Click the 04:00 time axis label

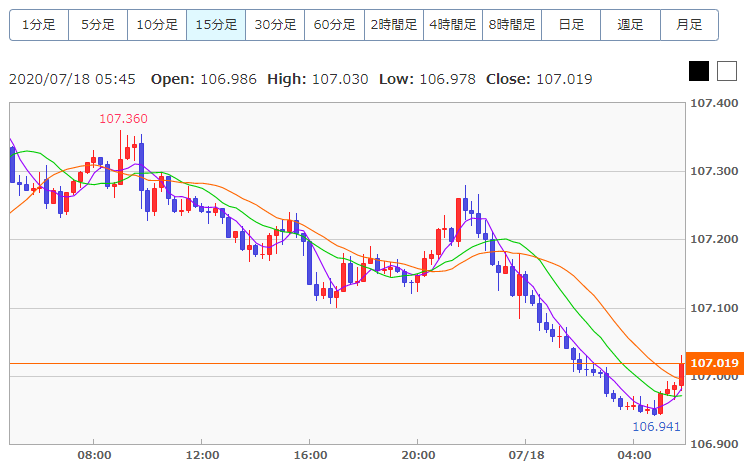click(634, 455)
